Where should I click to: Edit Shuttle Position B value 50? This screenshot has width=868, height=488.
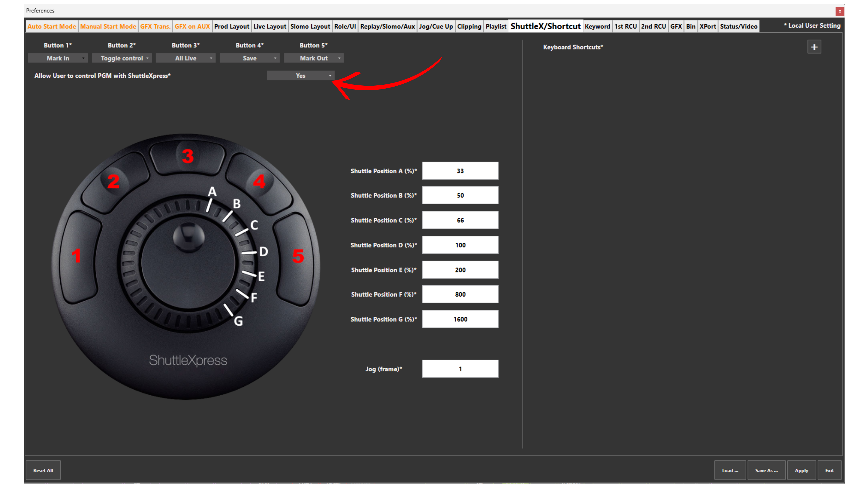[460, 196]
